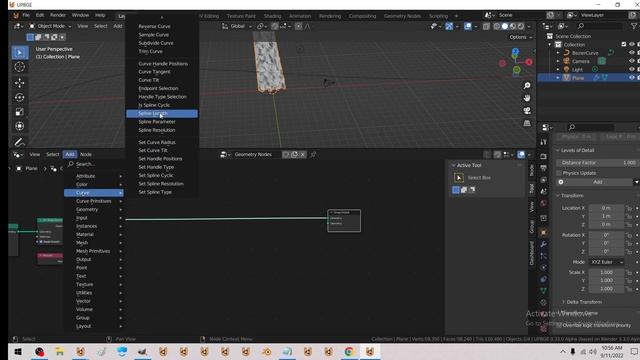The width and height of the screenshot is (640, 360).
Task: Toggle the Collection exclude checkbox in outliner
Action: [x=623, y=44]
